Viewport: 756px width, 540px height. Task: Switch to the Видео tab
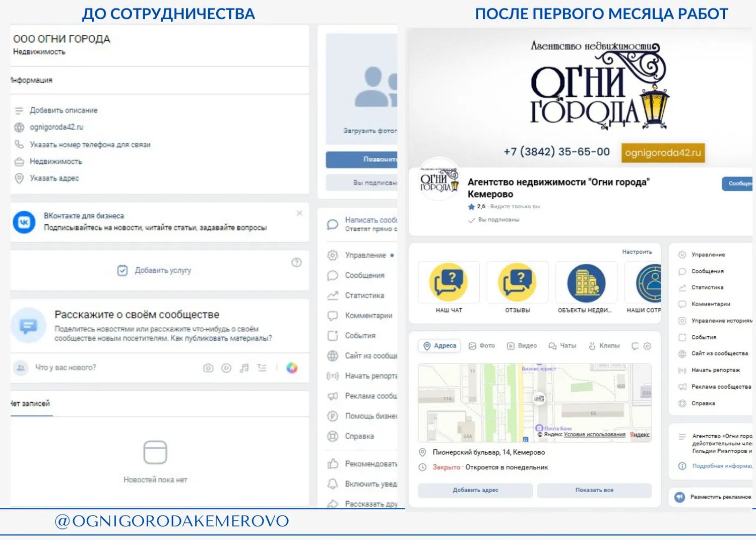pos(522,346)
